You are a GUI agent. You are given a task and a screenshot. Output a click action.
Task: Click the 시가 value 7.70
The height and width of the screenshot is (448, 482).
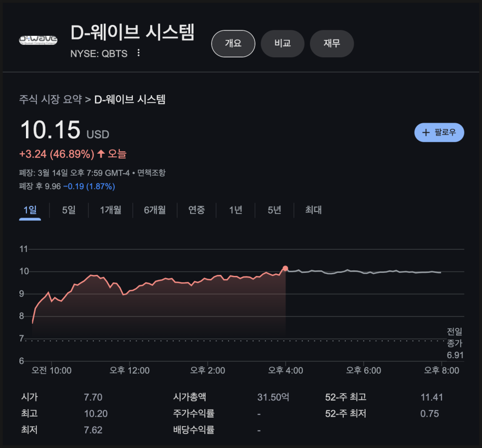coord(93,397)
